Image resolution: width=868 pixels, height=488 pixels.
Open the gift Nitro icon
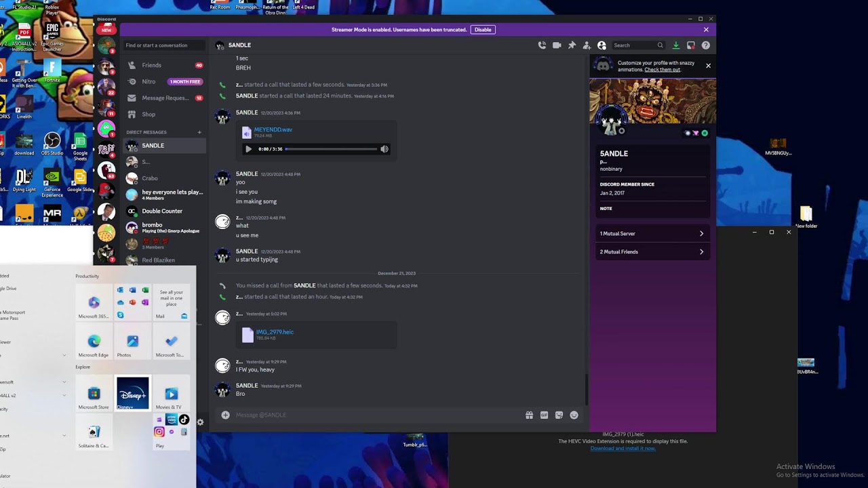(x=529, y=415)
